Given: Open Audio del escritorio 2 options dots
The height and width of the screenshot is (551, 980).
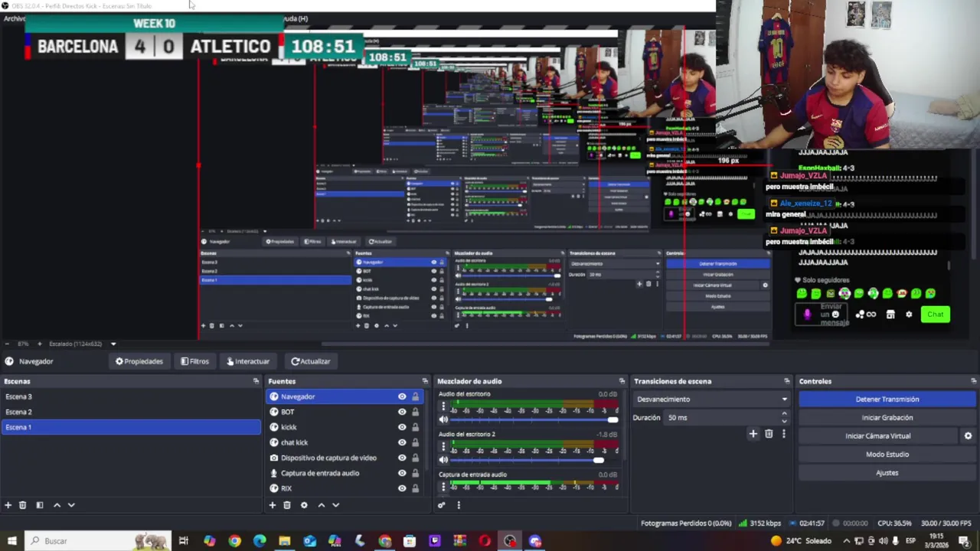Looking at the screenshot, I should click(x=443, y=447).
